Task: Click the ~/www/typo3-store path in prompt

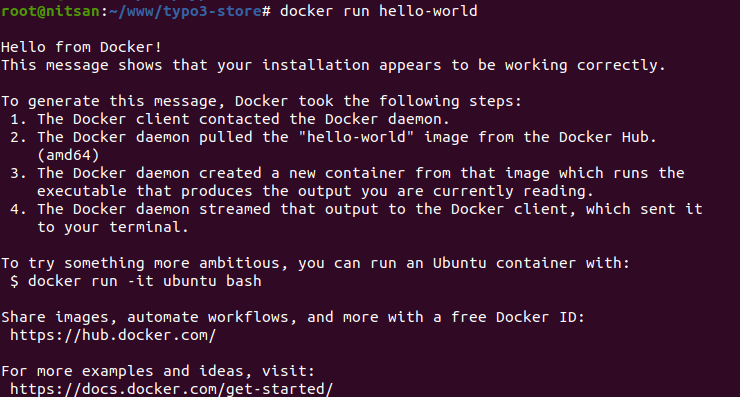Action: click(x=185, y=11)
